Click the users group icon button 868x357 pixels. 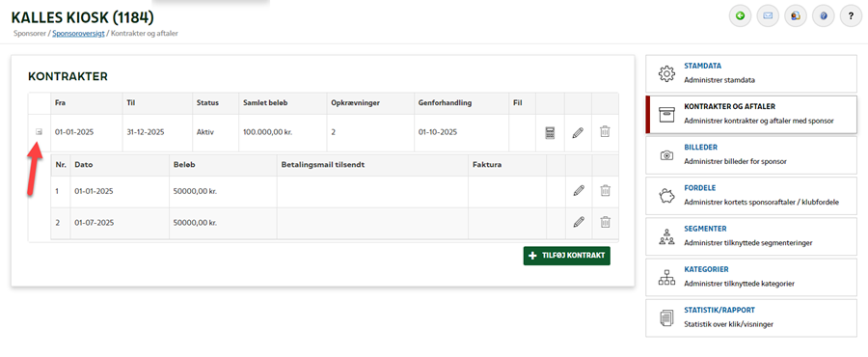pyautogui.click(x=796, y=16)
